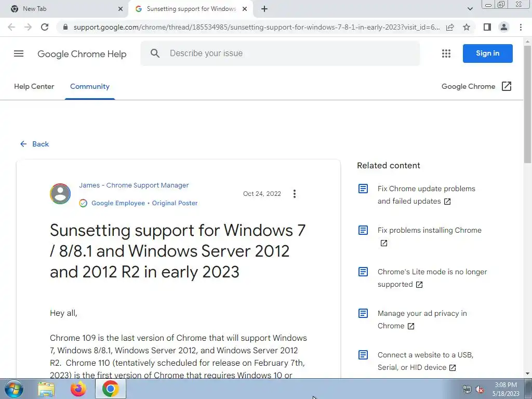Open Google Chrome Help title link
This screenshot has width=532, height=399.
point(82,54)
